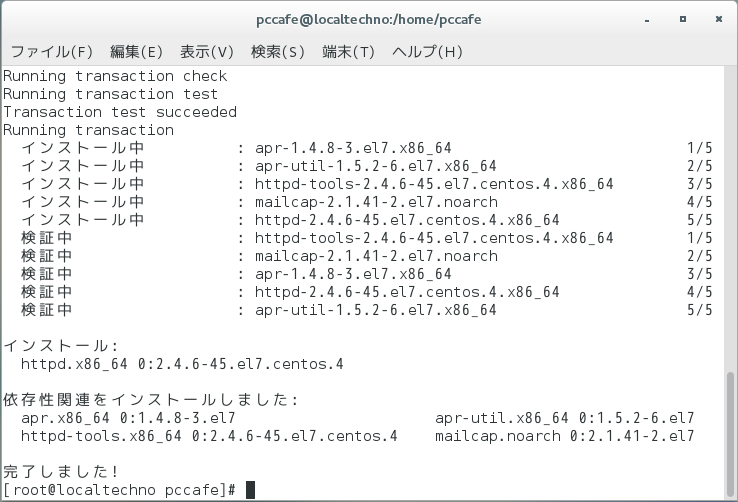Open the 端末(T) menu

(x=348, y=51)
